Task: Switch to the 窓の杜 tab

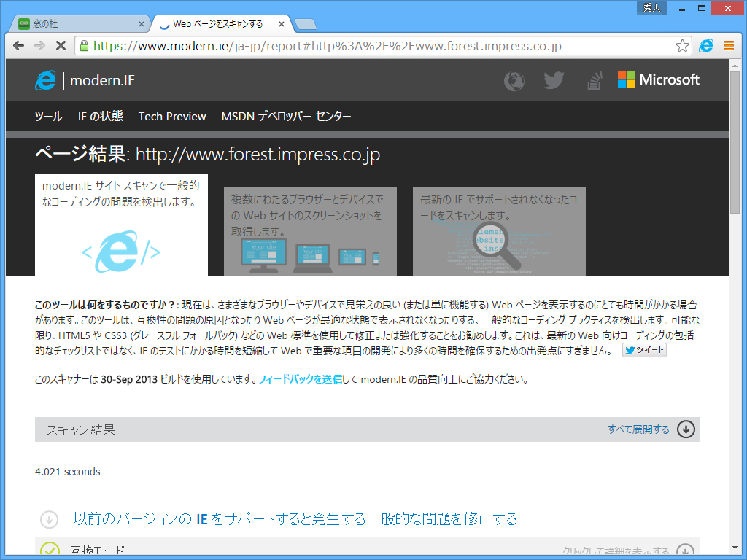Action: [x=73, y=23]
